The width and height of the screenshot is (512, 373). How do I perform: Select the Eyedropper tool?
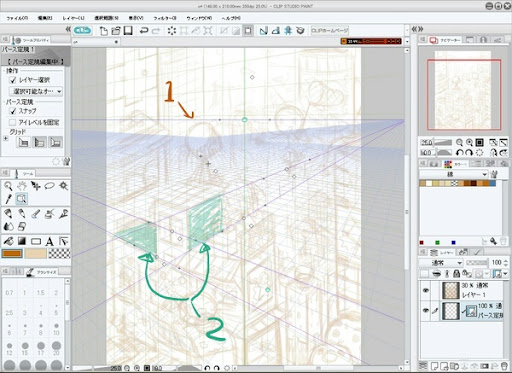pyautogui.click(x=8, y=199)
